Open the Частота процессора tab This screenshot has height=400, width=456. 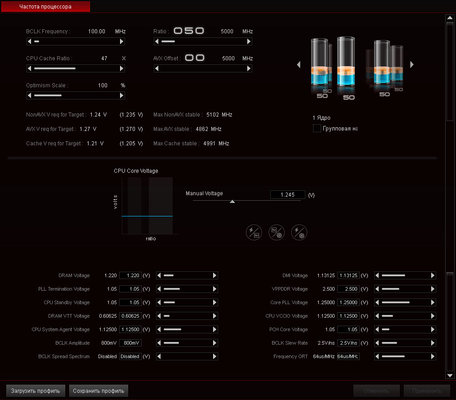click(x=45, y=6)
